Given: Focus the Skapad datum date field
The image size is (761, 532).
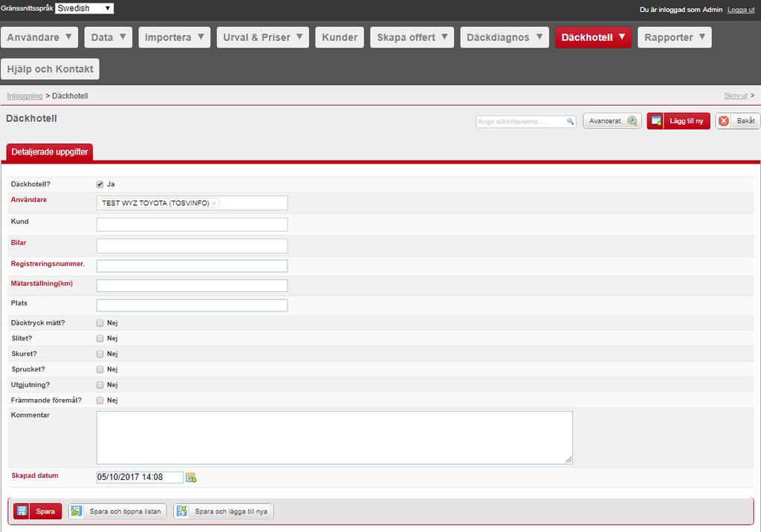Looking at the screenshot, I should [140, 477].
